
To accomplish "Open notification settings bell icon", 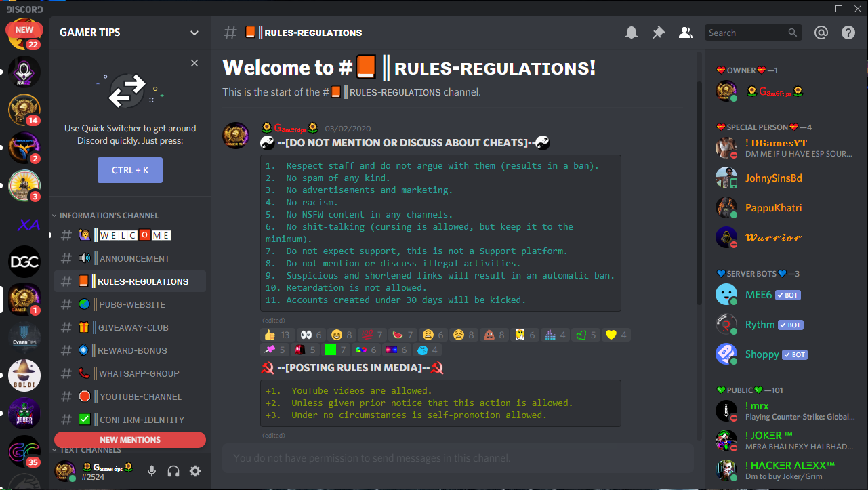I will coord(632,33).
